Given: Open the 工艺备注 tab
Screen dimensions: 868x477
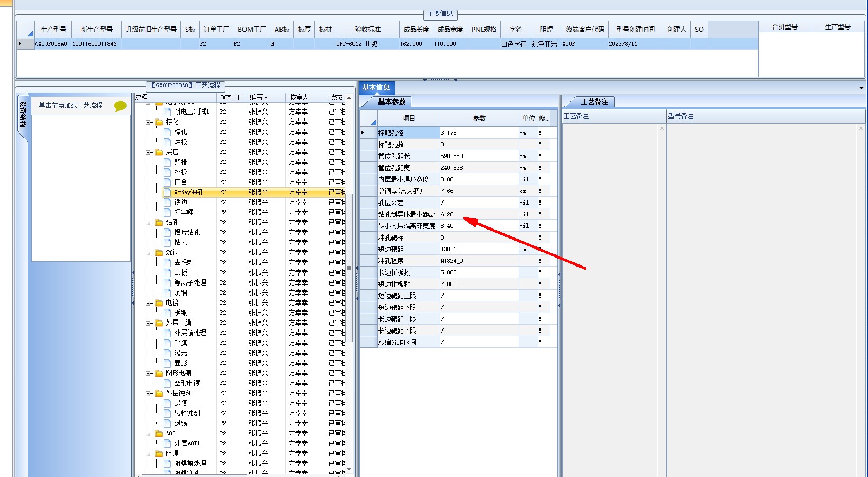Looking at the screenshot, I should pos(594,102).
